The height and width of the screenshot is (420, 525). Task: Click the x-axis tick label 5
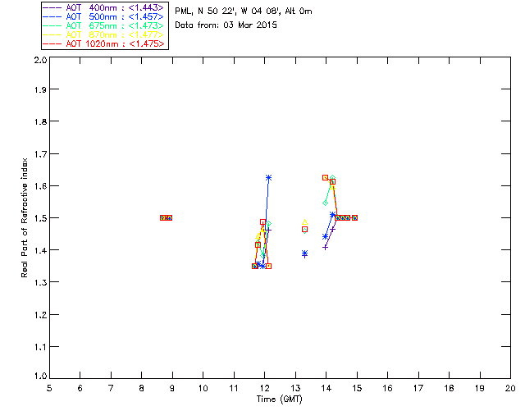(49, 389)
